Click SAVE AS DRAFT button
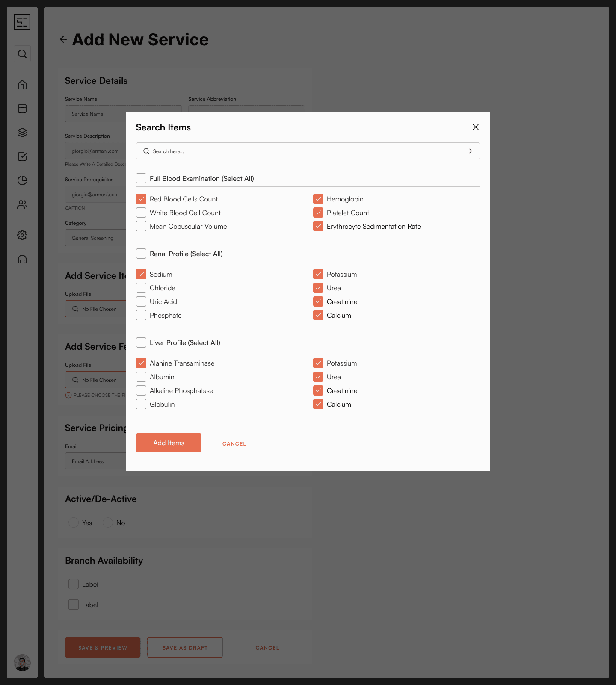This screenshot has width=616, height=685. pos(185,647)
